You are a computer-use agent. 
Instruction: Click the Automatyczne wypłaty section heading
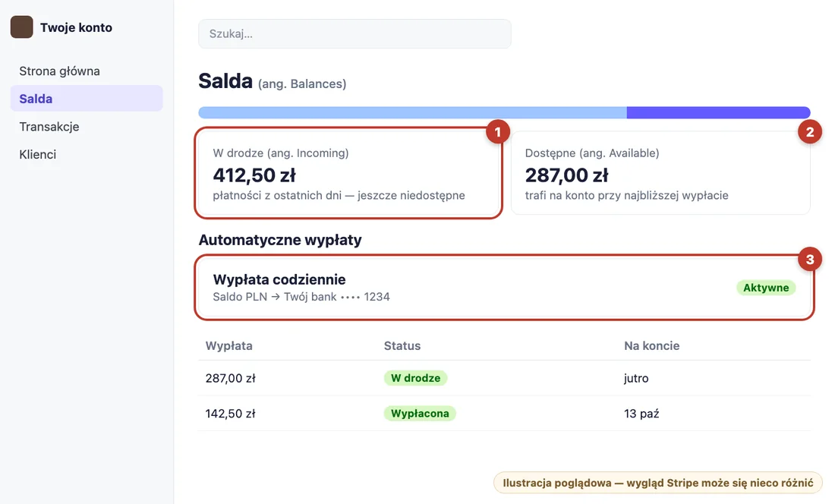point(280,240)
